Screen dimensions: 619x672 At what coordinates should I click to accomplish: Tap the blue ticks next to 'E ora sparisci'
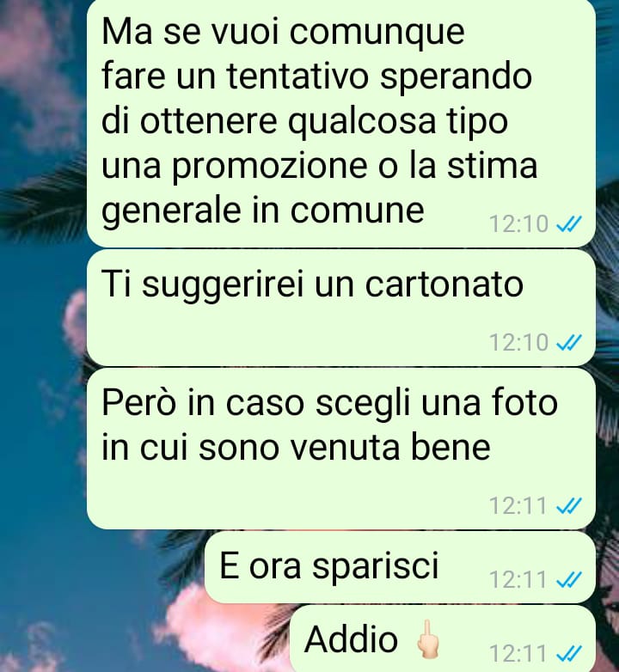(569, 580)
